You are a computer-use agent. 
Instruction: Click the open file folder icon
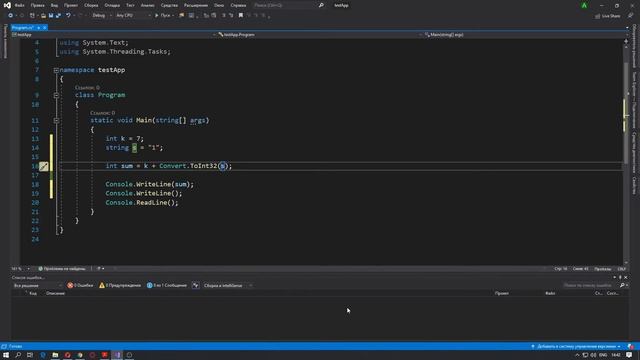tap(43, 16)
